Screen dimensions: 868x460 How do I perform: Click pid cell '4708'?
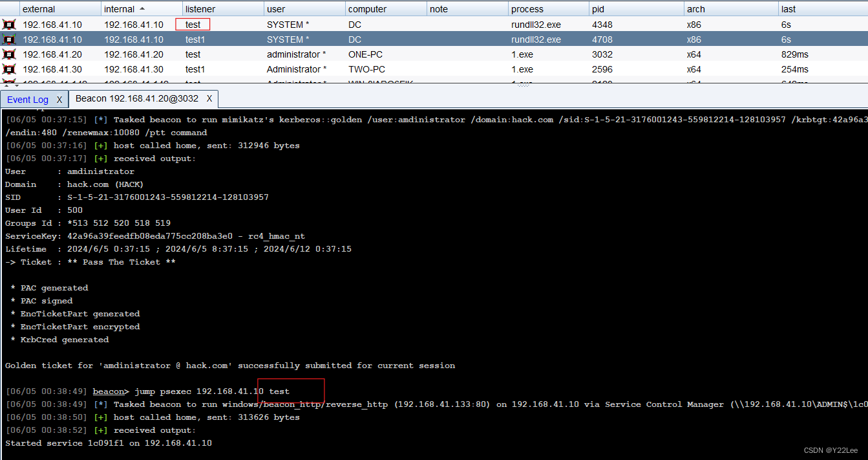602,39
